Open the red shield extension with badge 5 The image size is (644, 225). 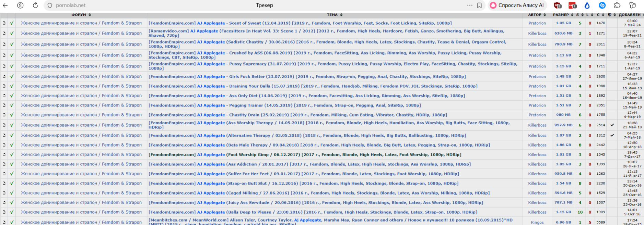pyautogui.click(x=558, y=5)
